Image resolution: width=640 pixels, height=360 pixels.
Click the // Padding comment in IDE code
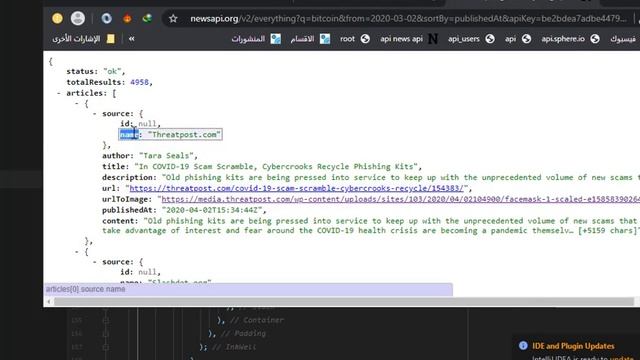(x=243, y=334)
